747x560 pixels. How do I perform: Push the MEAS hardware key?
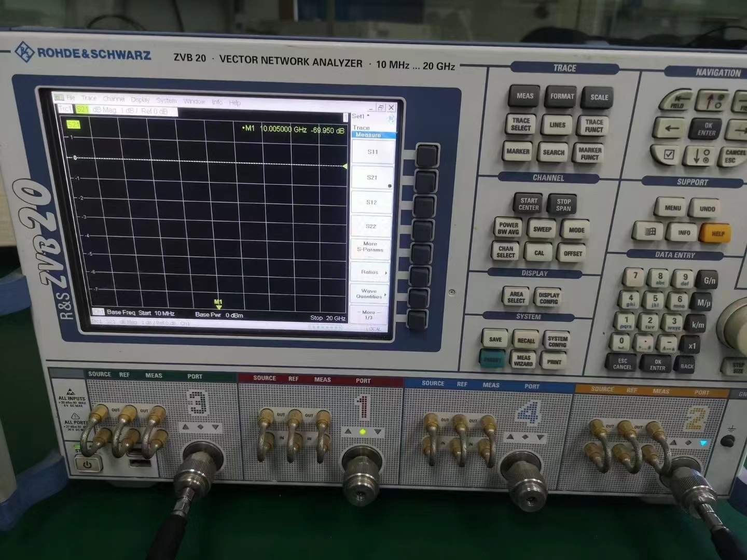coord(525,96)
